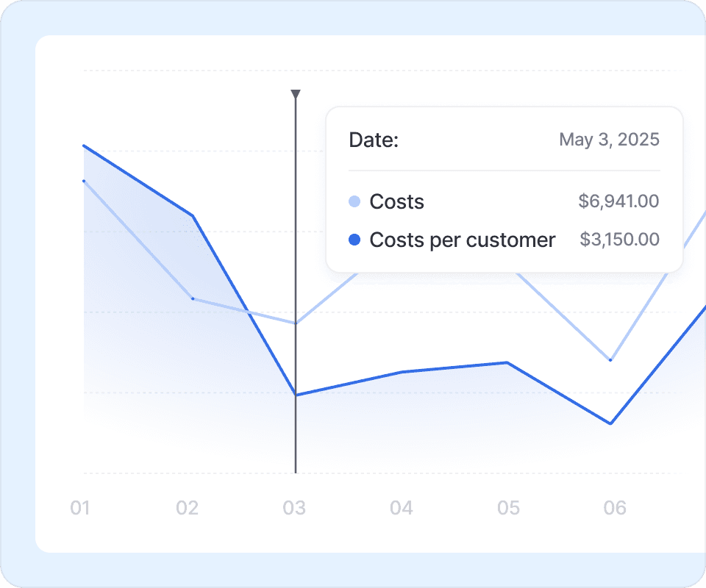Click the dark blue line point above 04

(x=402, y=372)
